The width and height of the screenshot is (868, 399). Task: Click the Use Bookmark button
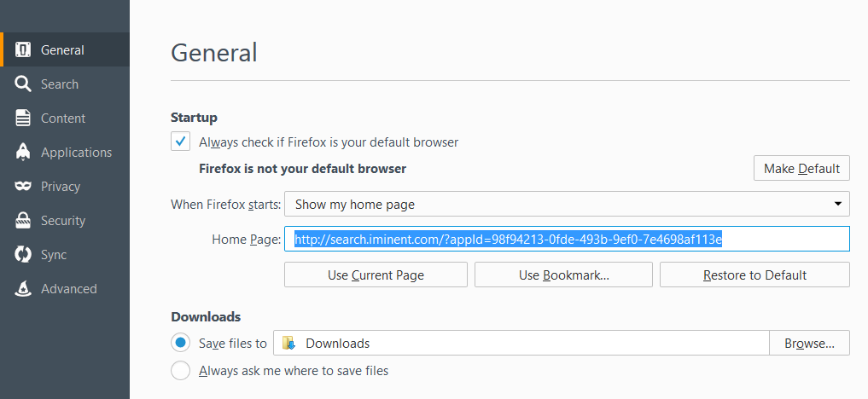pos(563,275)
